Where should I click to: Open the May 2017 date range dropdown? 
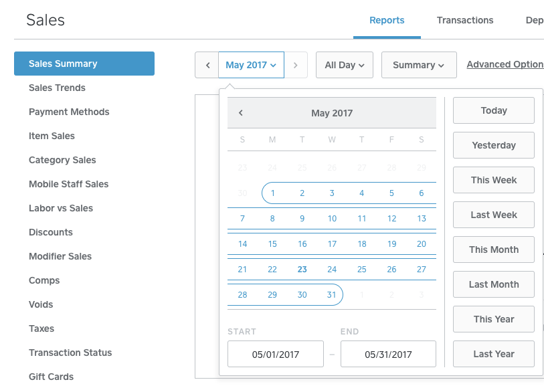[x=251, y=65]
